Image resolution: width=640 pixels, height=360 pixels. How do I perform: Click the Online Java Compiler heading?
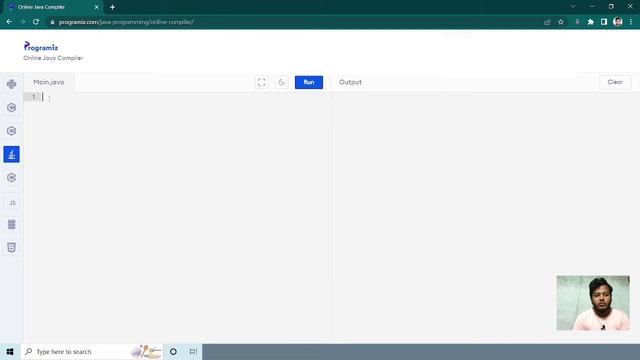pos(53,58)
